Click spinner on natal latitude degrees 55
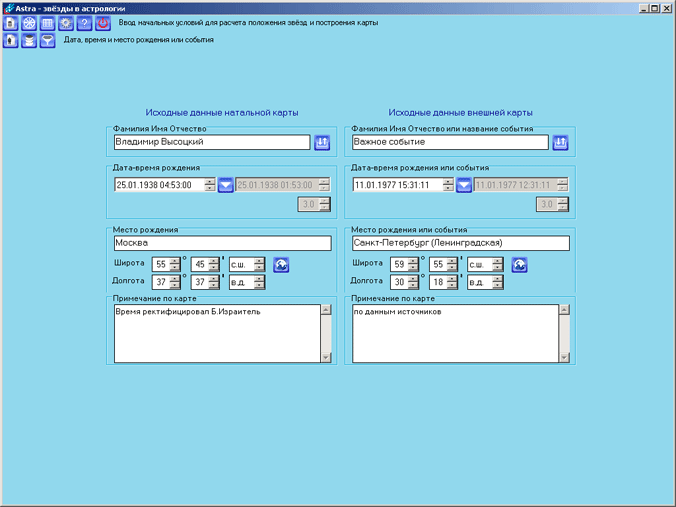676x507 pixels. pyautogui.click(x=176, y=265)
